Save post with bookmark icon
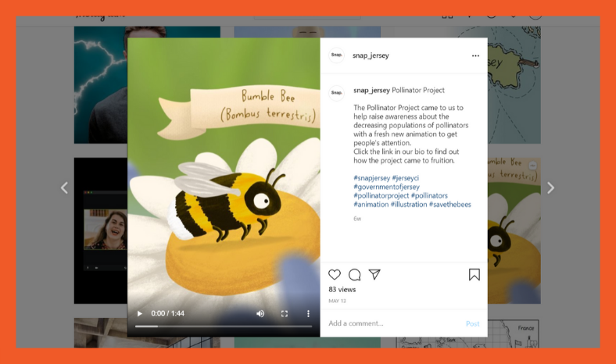The width and height of the screenshot is (616, 364). pos(475,274)
